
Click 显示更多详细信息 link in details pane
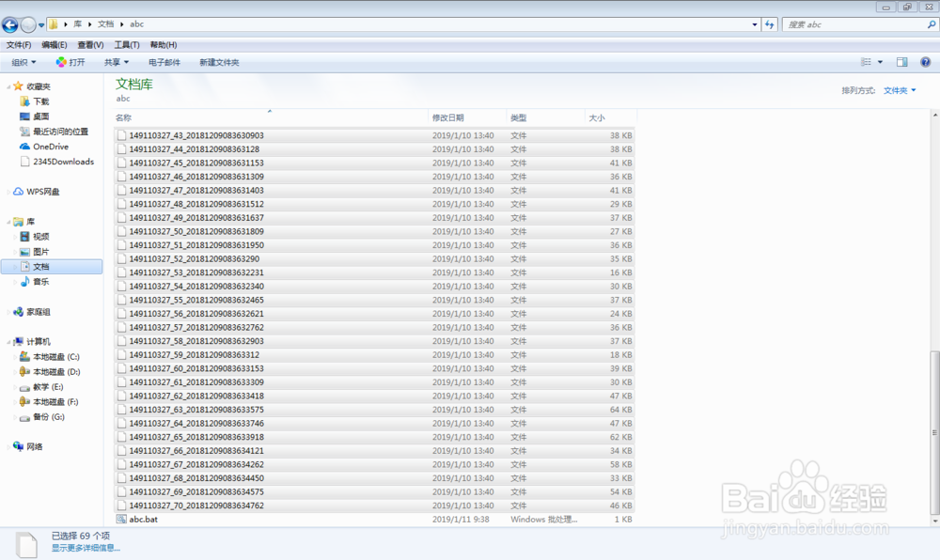[86, 548]
